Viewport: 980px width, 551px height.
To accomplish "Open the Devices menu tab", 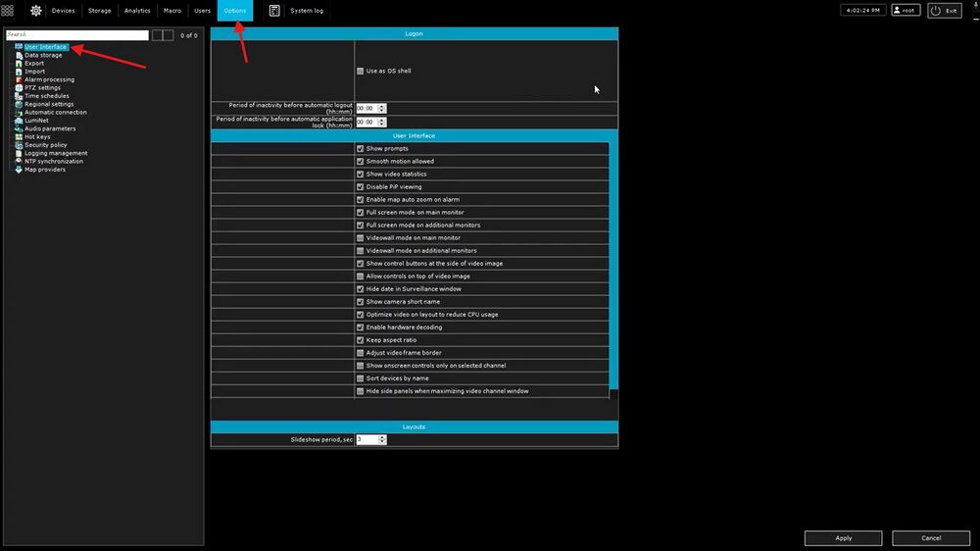I will [x=63, y=11].
